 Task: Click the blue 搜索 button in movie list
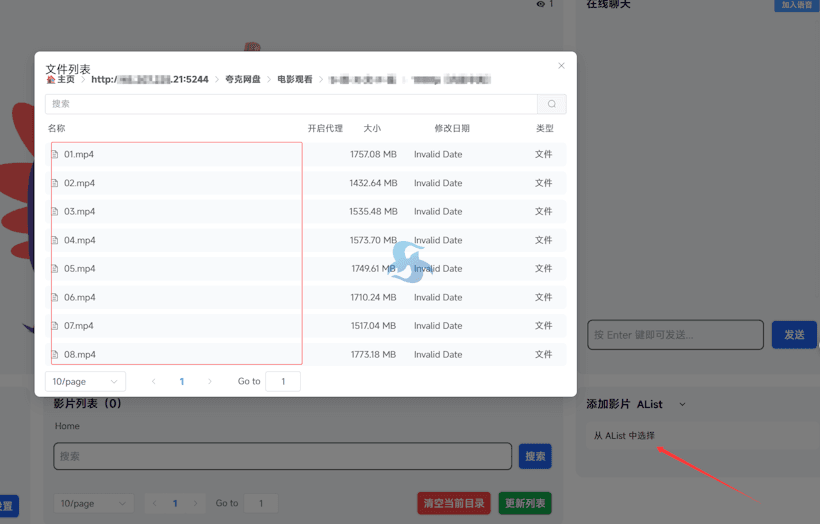coord(535,457)
